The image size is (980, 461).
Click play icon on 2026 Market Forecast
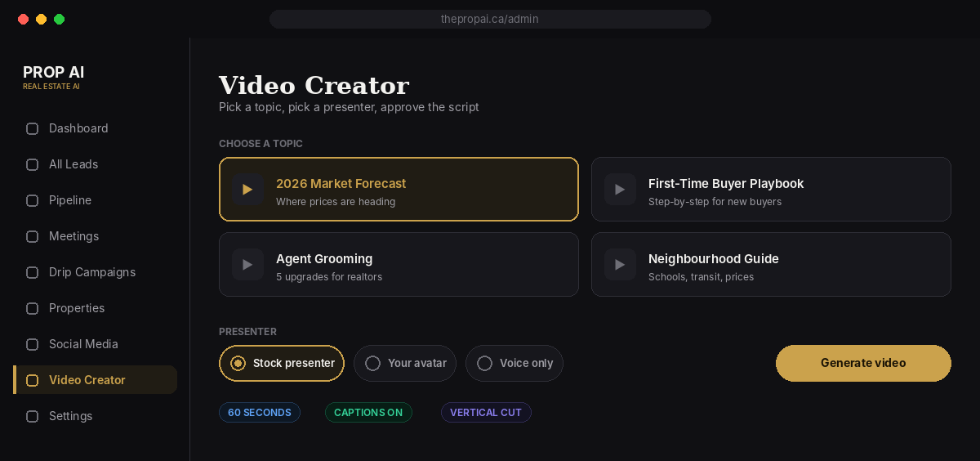click(247, 190)
